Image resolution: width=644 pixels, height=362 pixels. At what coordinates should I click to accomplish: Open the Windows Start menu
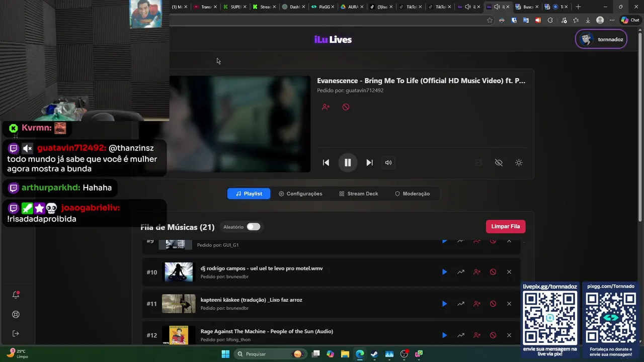pos(225,354)
